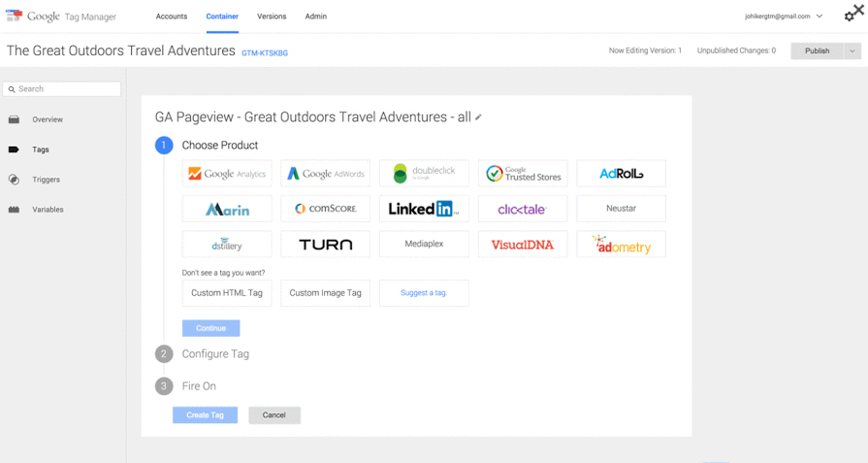
Task: Expand step 3 Fire On
Action: point(199,386)
